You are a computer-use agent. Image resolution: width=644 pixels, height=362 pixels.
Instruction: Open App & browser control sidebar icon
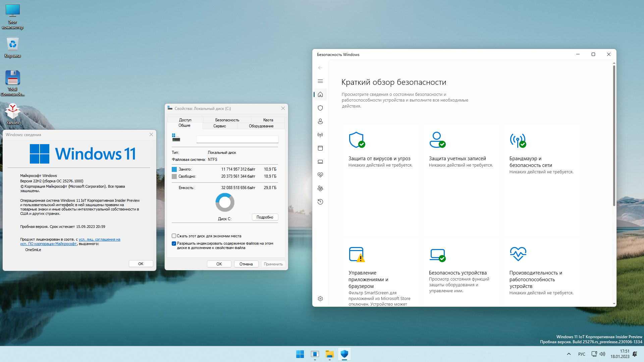coord(320,148)
